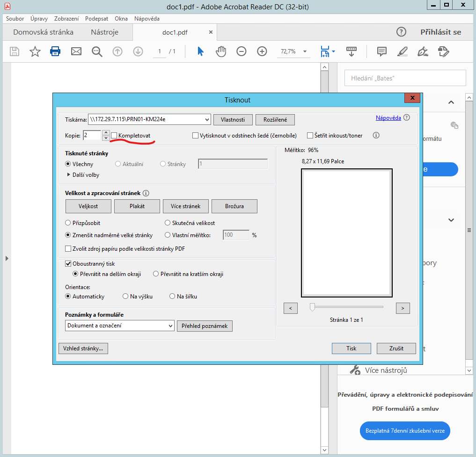Click the preview next page > button
Screen dimensions: 476x457
pos(403,308)
